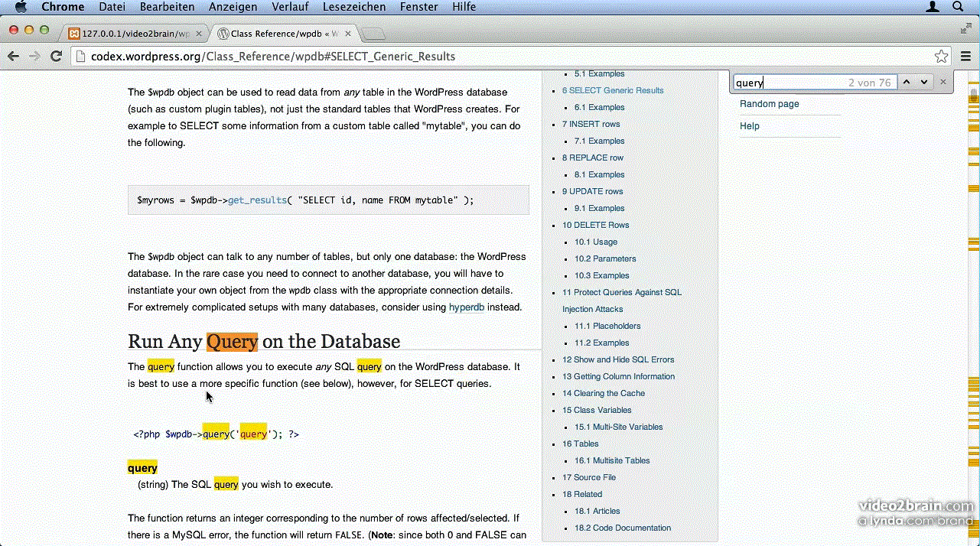This screenshot has width=980, height=546.
Task: Jump to 9.1 Examples
Action: pyautogui.click(x=599, y=208)
